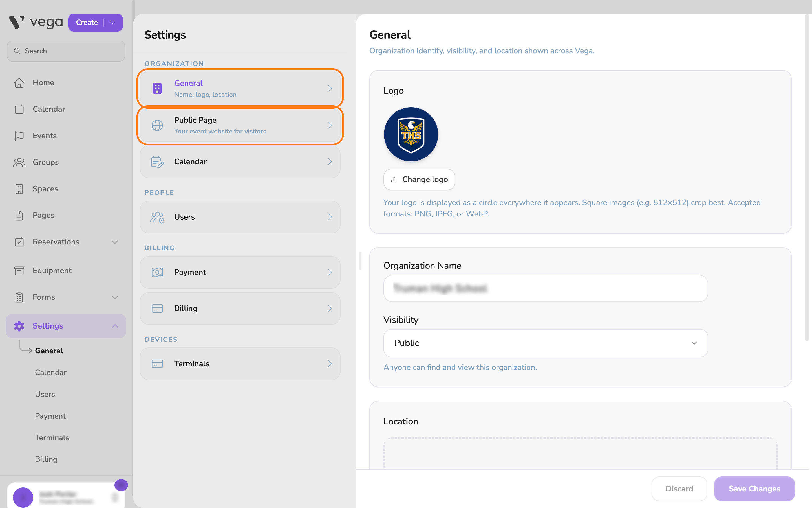Click the Home icon in sidebar

(19, 83)
